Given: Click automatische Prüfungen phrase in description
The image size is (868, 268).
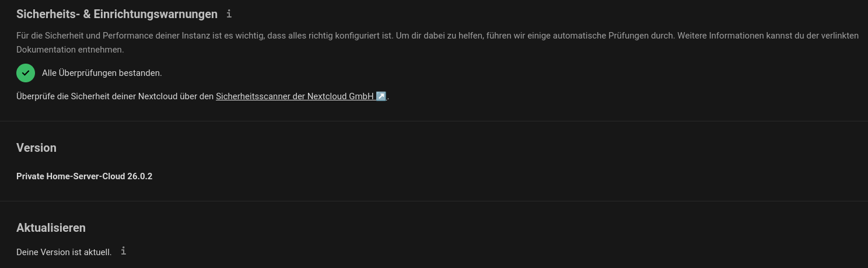Looking at the screenshot, I should 600,36.
